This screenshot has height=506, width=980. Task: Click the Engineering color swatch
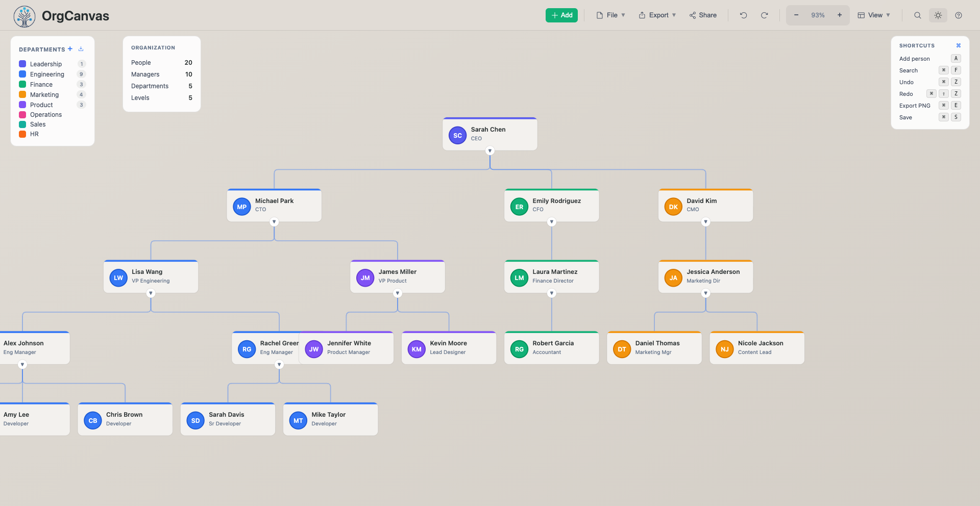(22, 74)
